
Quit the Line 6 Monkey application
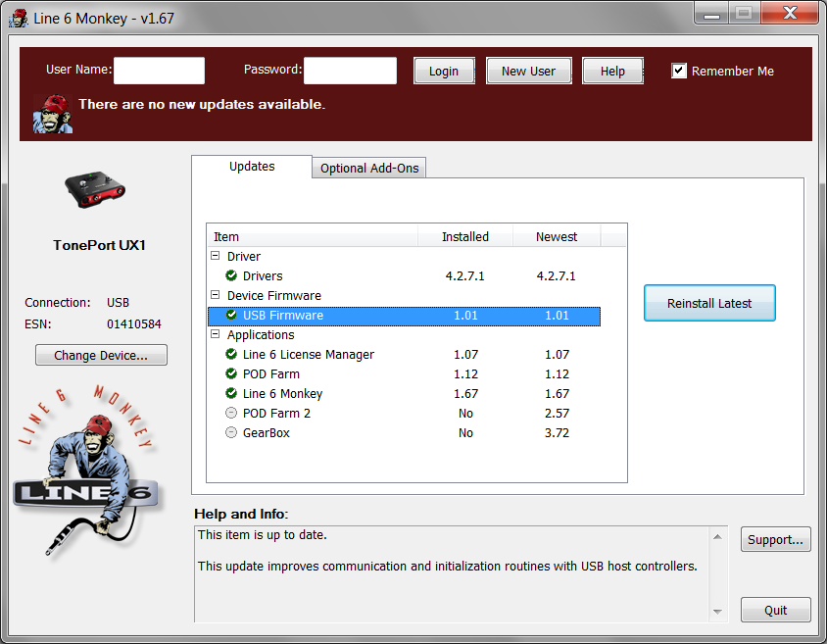775,610
